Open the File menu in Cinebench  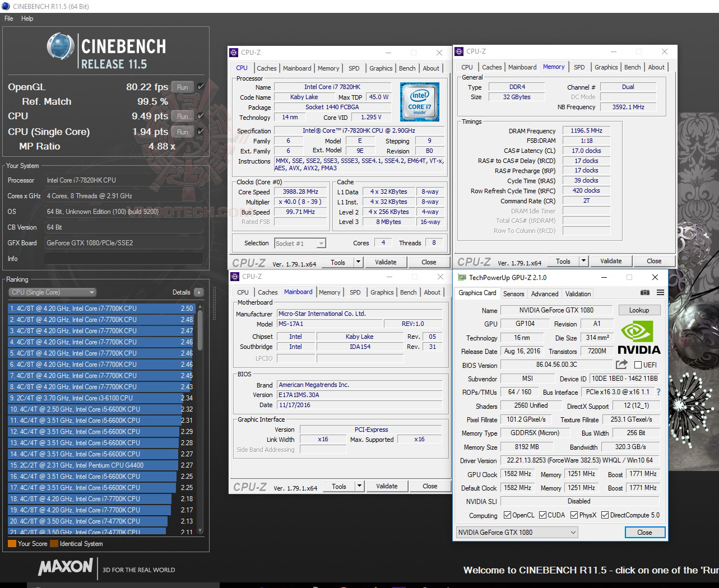point(9,18)
